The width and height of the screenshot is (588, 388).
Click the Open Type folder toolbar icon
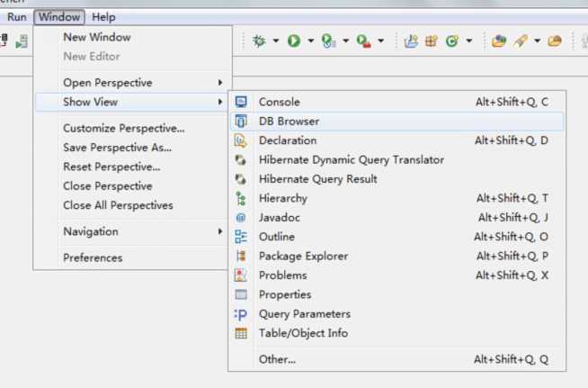499,41
